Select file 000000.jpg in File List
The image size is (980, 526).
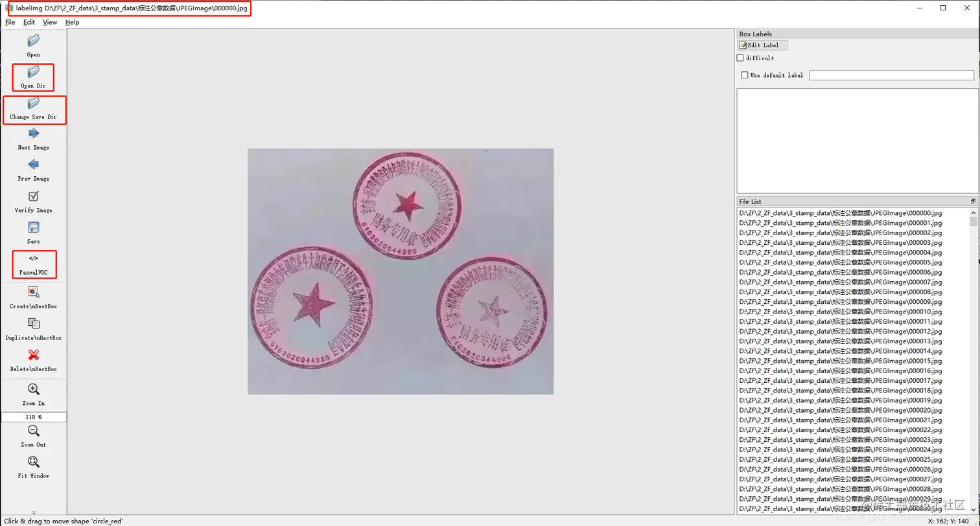pyautogui.click(x=841, y=213)
